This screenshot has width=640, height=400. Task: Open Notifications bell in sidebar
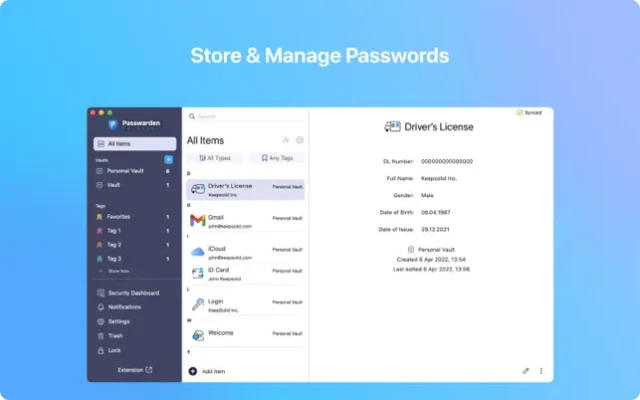(124, 307)
